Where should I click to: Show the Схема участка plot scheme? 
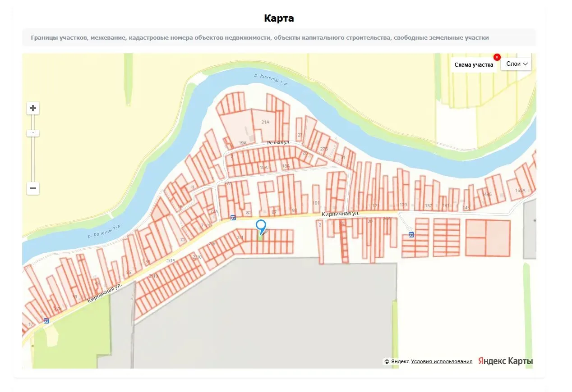tap(474, 65)
